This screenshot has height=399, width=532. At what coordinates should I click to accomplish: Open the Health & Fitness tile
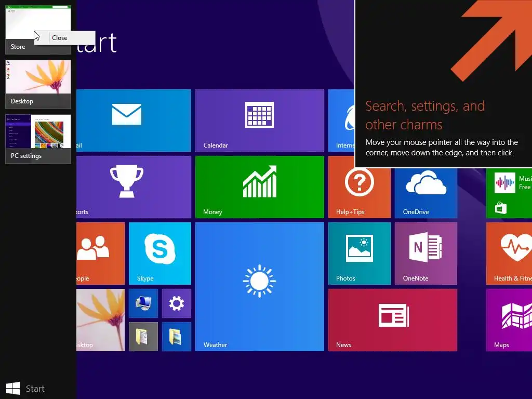(509, 254)
